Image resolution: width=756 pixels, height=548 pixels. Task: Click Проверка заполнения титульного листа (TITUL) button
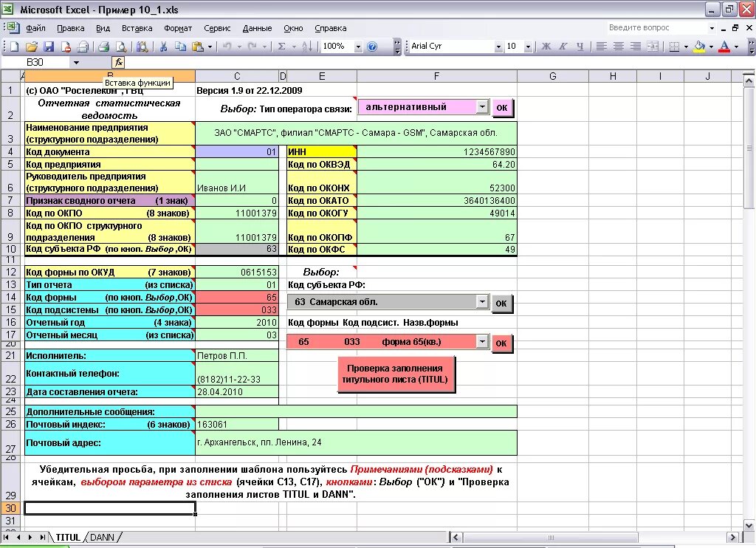(396, 374)
